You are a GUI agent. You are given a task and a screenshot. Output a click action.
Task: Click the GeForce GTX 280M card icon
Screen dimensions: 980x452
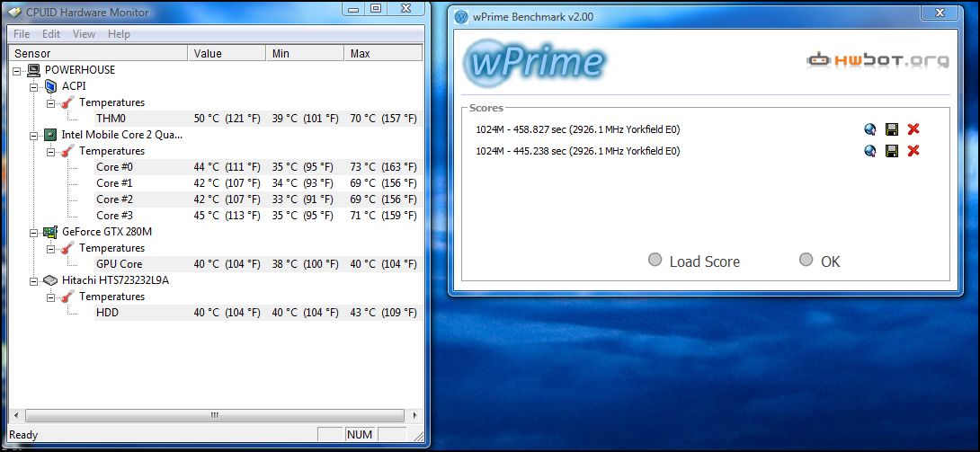tap(50, 232)
